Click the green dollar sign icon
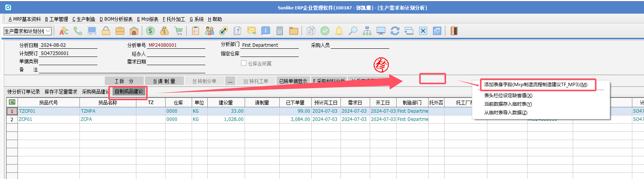Screen dimensions: 644x179 click(150, 31)
